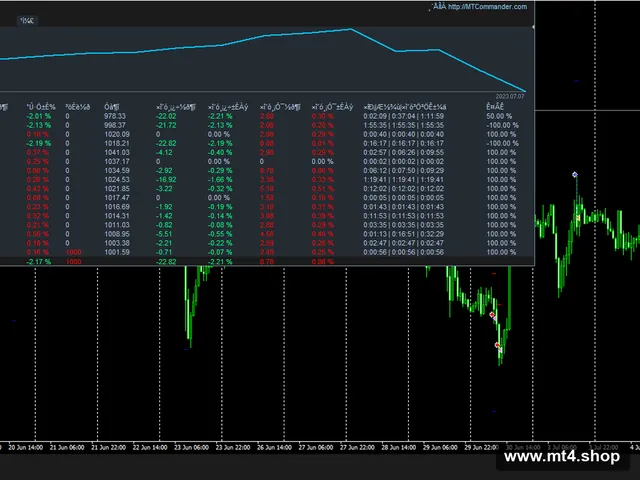Select the balance value 1034.59
Viewport: 640px width, 480px height.
[x=117, y=171]
